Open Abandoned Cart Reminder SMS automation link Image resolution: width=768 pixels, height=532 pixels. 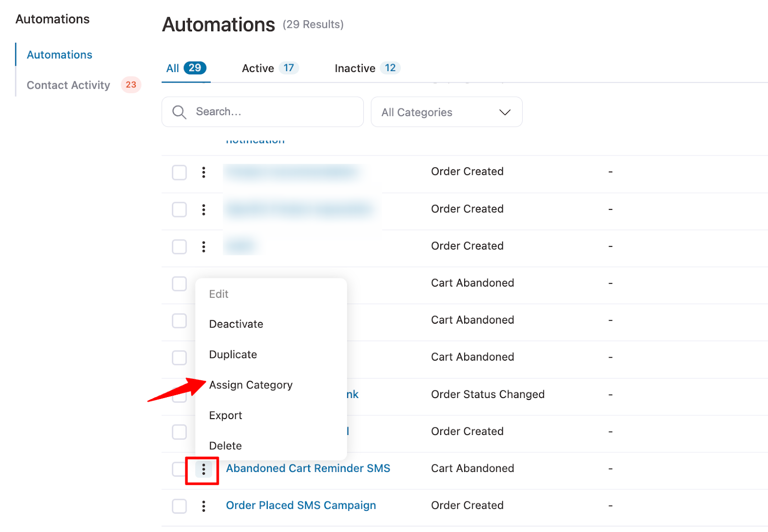[308, 469]
